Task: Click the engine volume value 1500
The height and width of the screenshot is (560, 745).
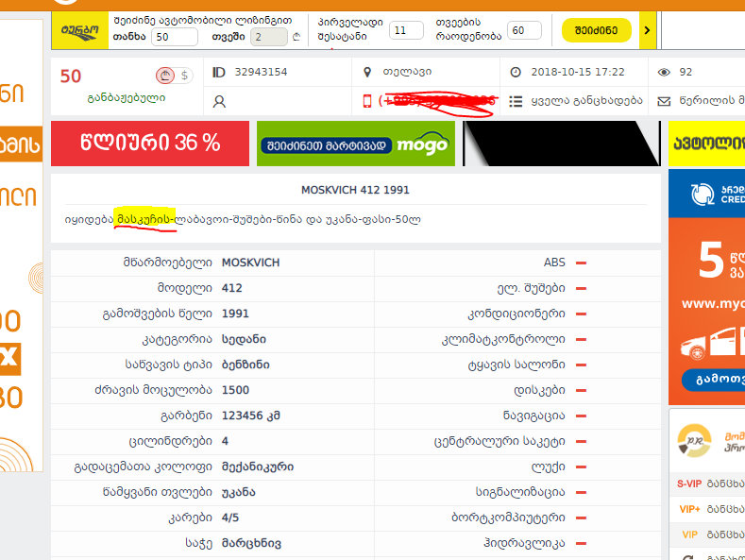Action: point(235,390)
